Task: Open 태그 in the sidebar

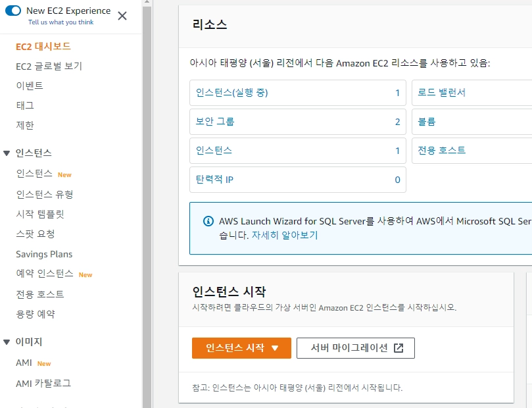Action: [x=25, y=105]
